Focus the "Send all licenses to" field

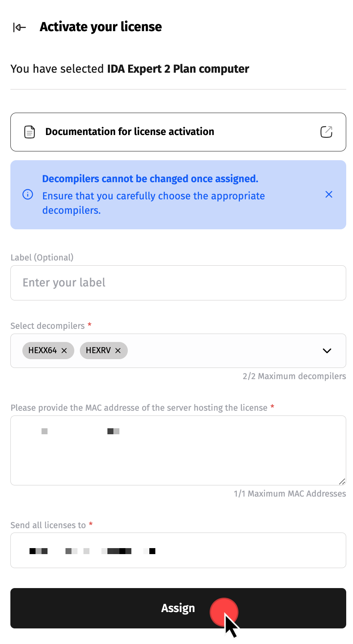click(178, 551)
